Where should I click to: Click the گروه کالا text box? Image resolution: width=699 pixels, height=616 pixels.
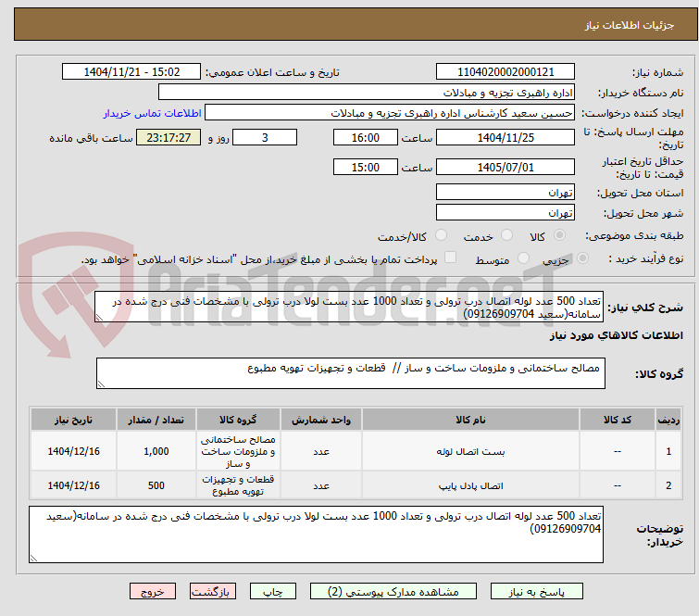[351, 373]
